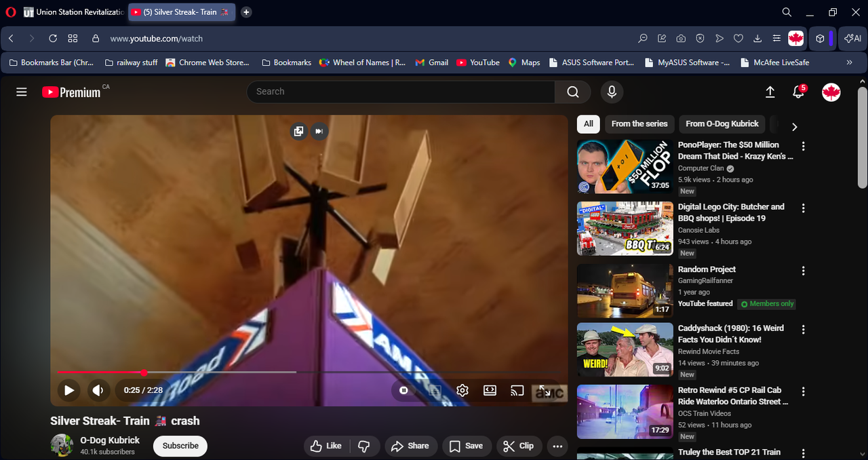This screenshot has height=460, width=868.
Task: Toggle subtitles captions button in player
Action: pos(435,390)
